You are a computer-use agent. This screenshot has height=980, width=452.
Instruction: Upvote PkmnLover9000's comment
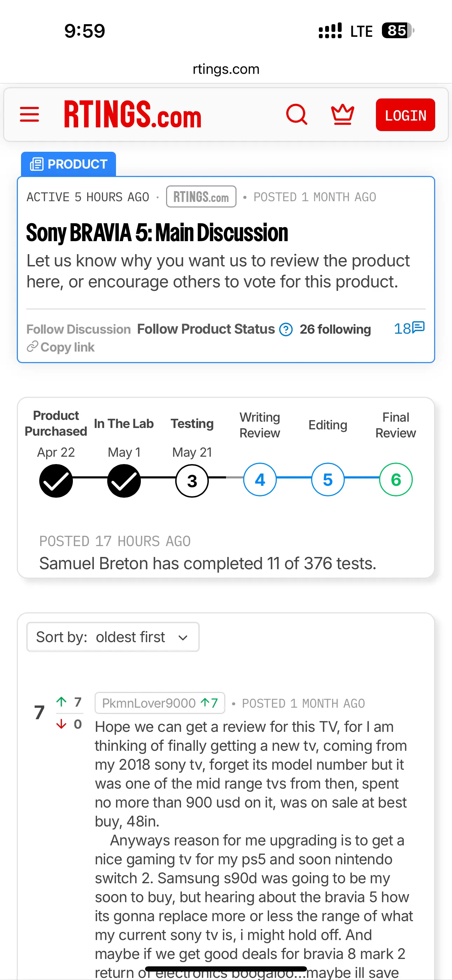tap(61, 701)
